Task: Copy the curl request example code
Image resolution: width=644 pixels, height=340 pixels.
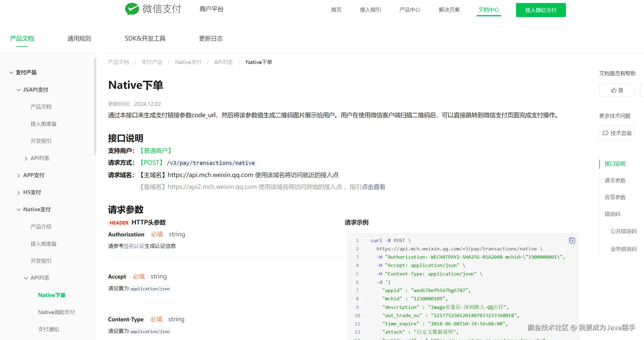Action: (572, 240)
